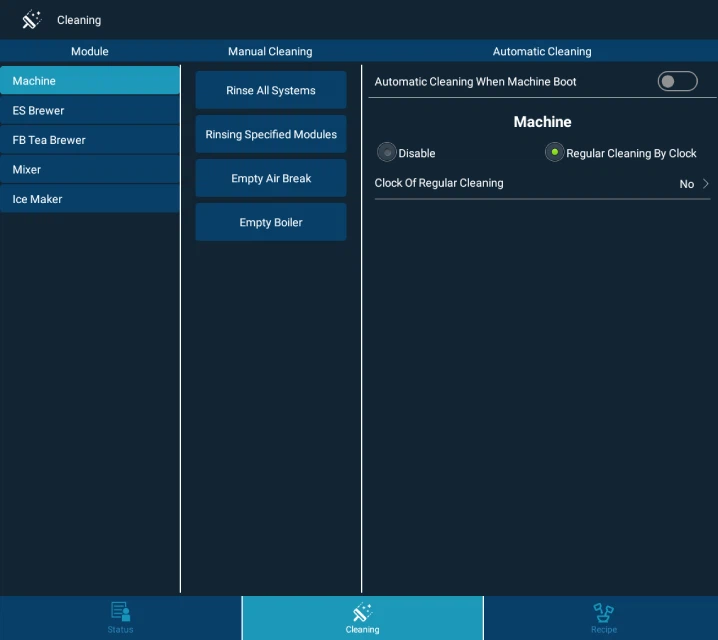
Task: Select the Mixer module
Action: pos(90,170)
